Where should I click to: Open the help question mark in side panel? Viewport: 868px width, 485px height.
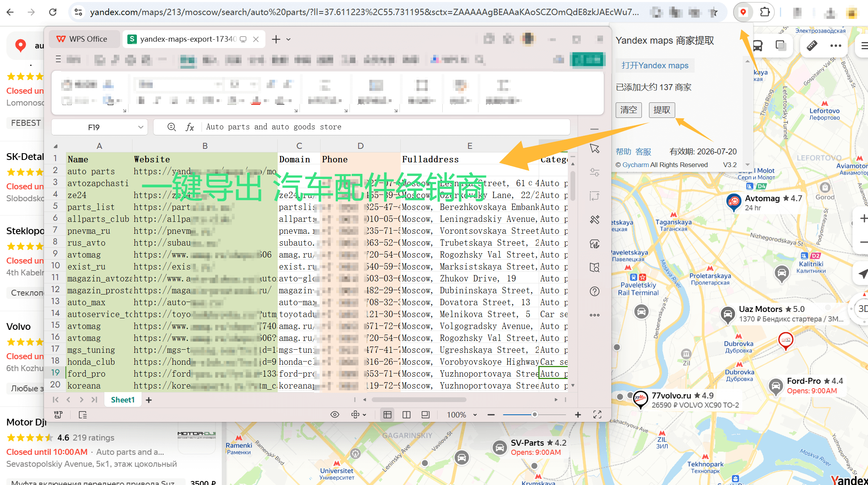[x=594, y=291]
